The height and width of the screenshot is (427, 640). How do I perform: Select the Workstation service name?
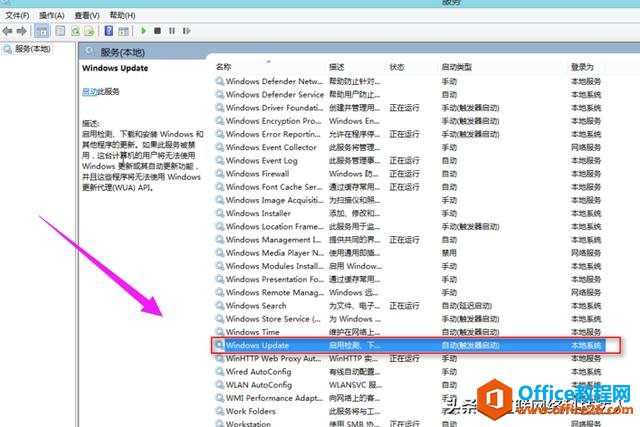248,423
